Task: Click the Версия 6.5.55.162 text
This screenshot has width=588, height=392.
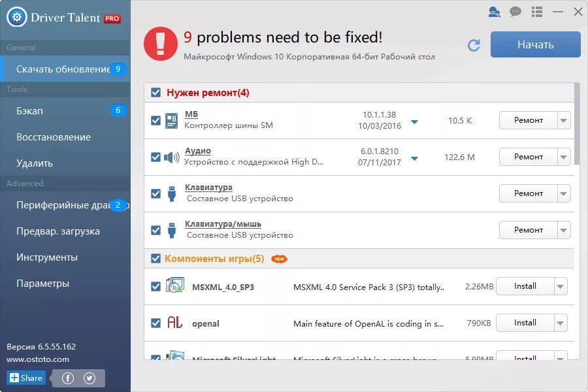Action: [41, 347]
